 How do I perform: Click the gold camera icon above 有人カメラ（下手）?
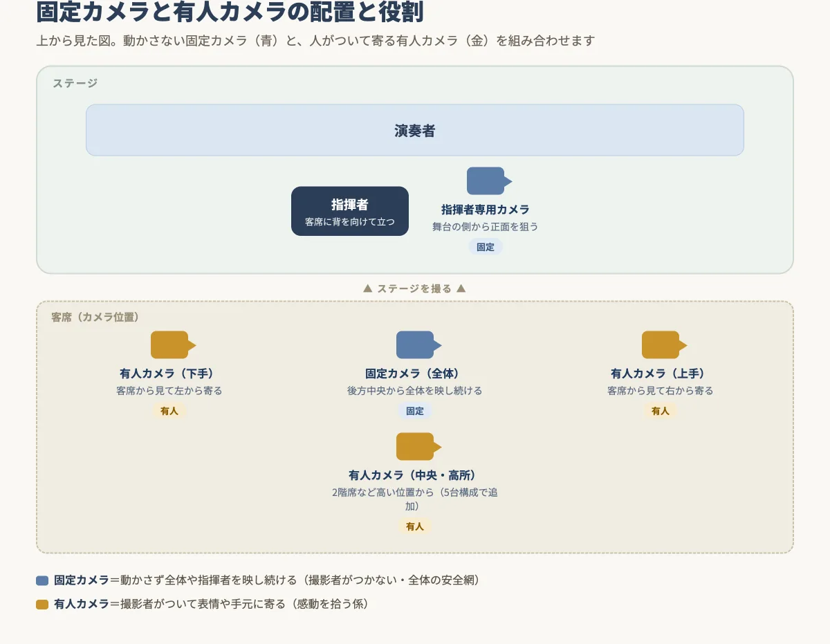pos(173,345)
